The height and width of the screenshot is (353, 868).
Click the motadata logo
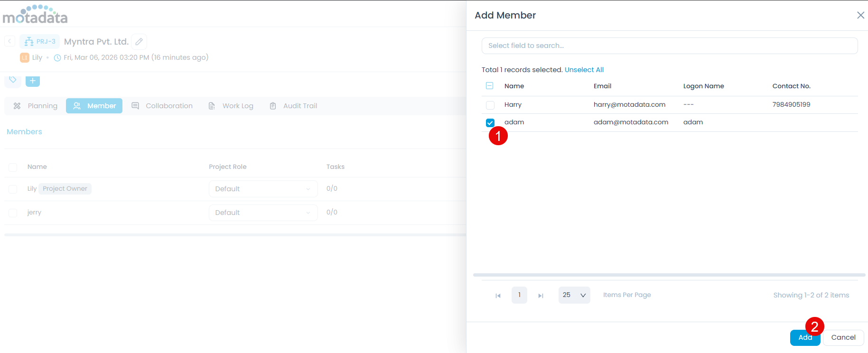point(35,15)
